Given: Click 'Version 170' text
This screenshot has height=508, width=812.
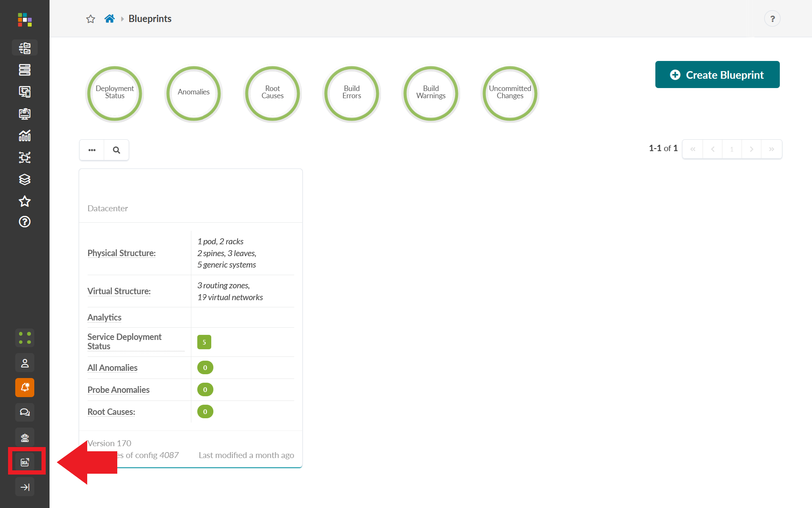Looking at the screenshot, I should click(x=109, y=443).
